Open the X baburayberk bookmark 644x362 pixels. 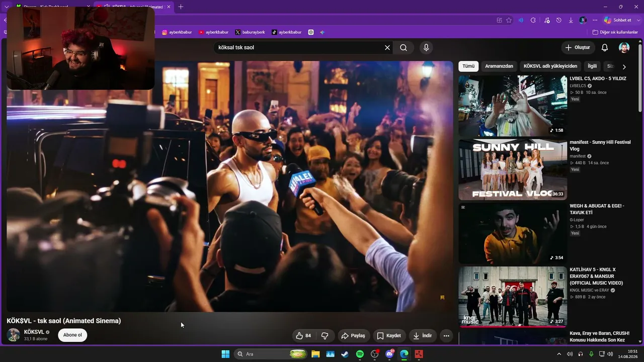click(250, 32)
